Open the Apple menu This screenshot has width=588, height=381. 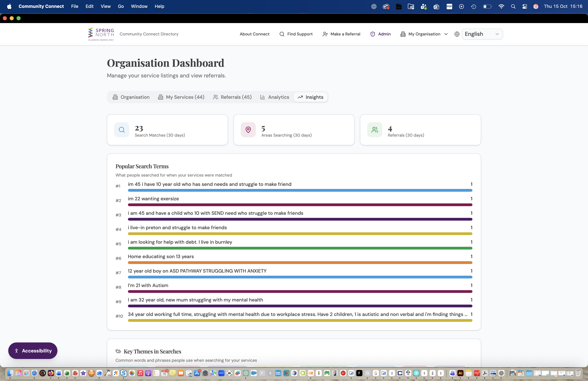coord(9,6)
